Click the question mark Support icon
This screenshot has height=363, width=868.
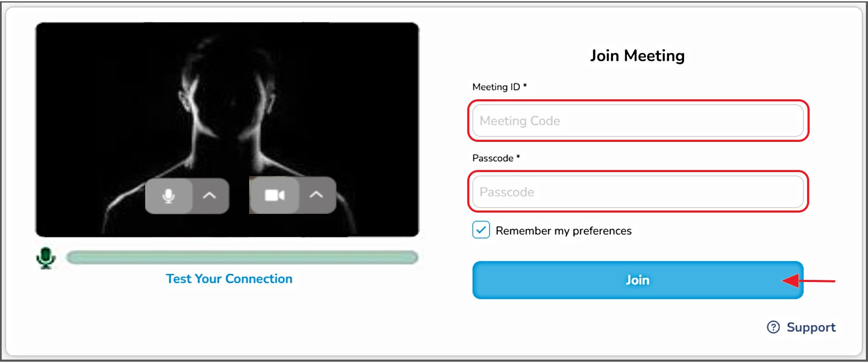pyautogui.click(x=773, y=327)
